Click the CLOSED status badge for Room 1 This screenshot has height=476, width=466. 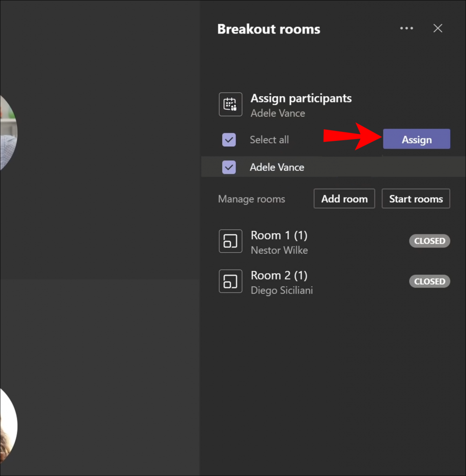429,241
